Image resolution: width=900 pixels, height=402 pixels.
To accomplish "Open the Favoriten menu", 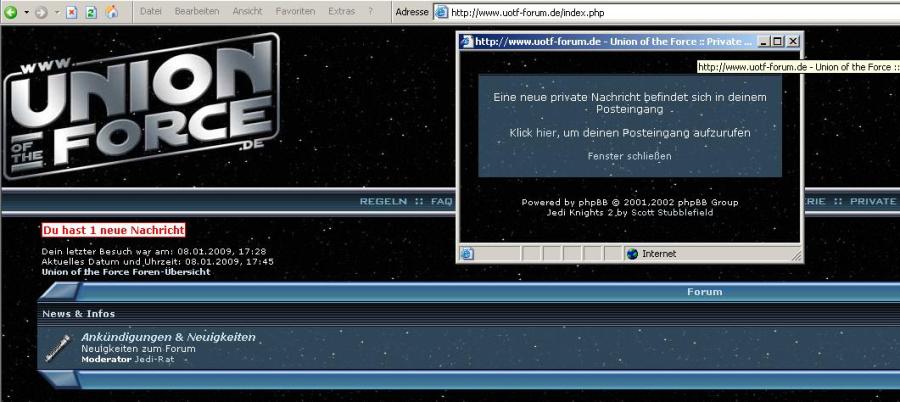I will point(295,11).
